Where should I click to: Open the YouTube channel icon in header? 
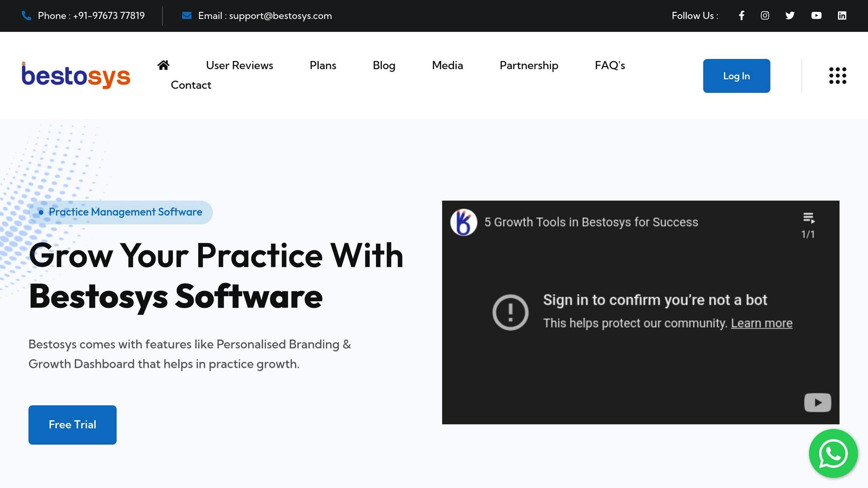[816, 16]
